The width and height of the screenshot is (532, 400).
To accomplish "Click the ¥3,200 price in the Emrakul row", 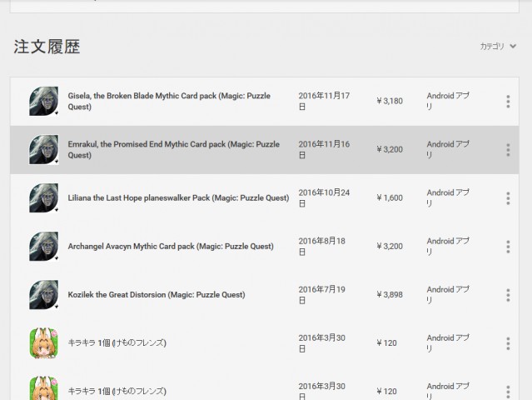I will pyautogui.click(x=390, y=150).
